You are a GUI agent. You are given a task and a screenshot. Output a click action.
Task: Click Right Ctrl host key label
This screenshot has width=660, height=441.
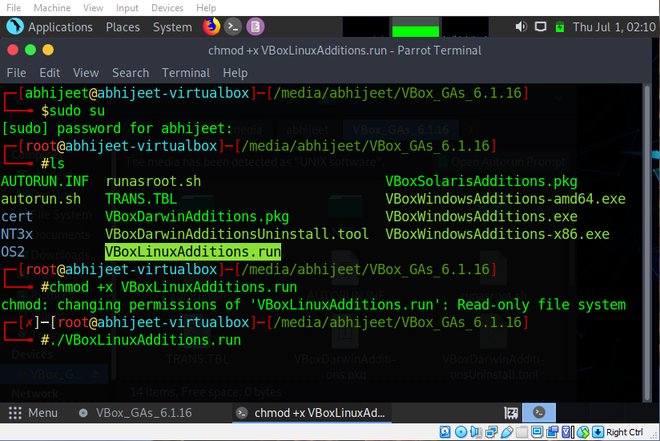(624, 432)
